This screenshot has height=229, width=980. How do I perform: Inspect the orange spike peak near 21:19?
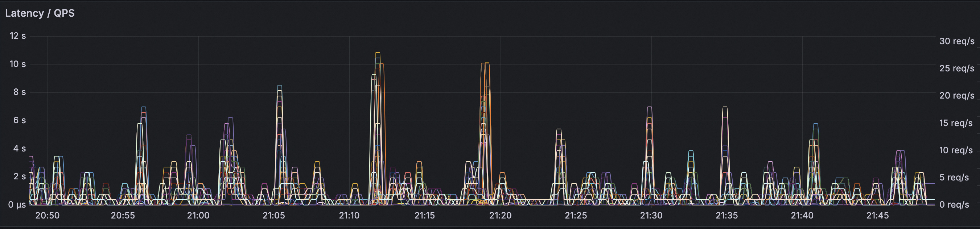click(x=485, y=63)
